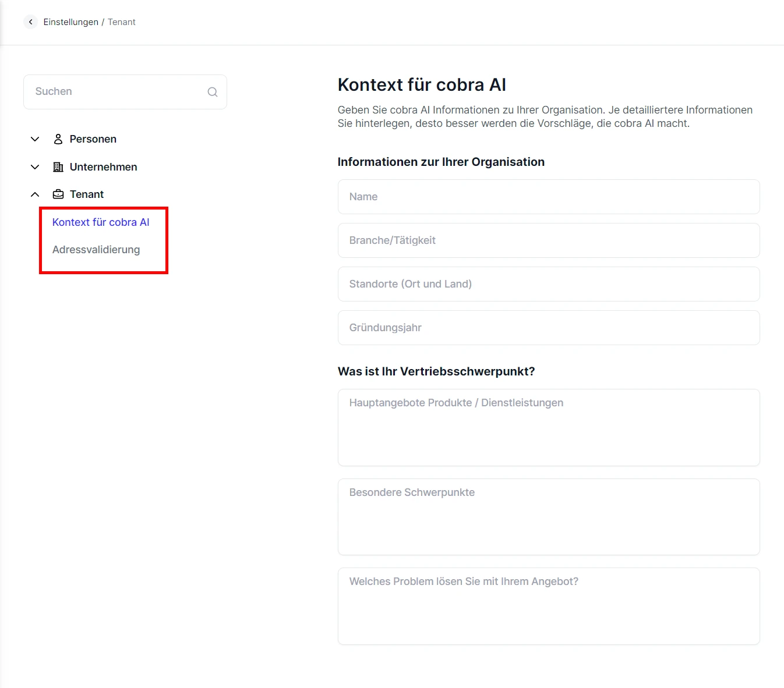
Task: Select the Besondere Schwerpunkte text area
Action: pyautogui.click(x=548, y=517)
